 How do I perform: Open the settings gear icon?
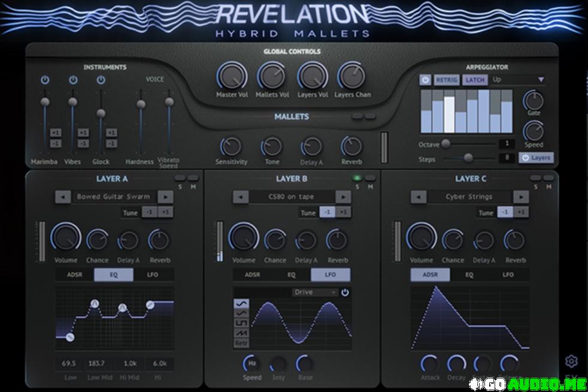click(x=571, y=361)
